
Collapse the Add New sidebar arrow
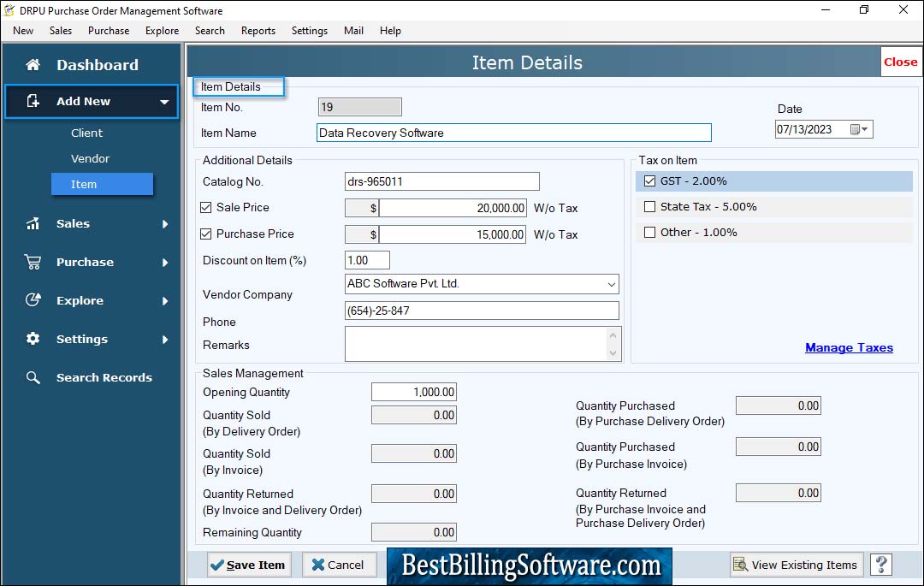tap(164, 102)
